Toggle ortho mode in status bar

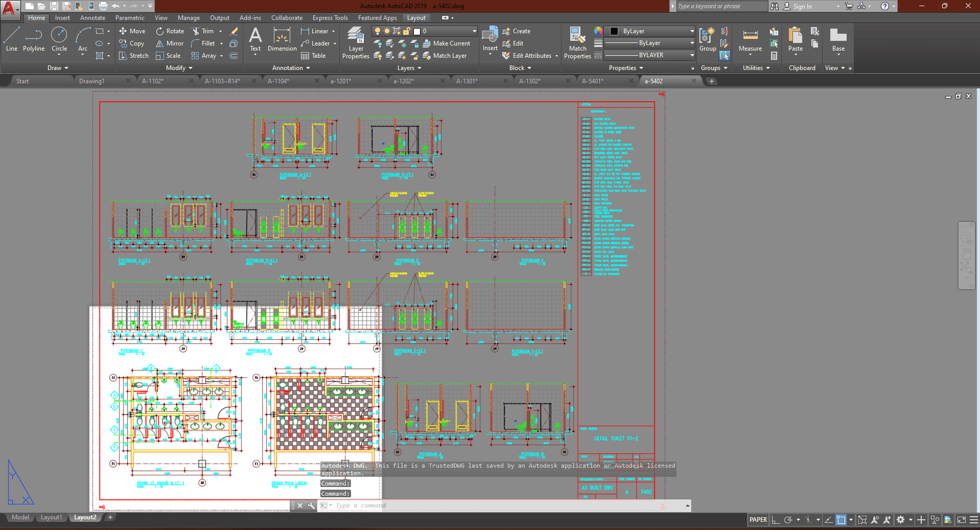click(x=776, y=520)
